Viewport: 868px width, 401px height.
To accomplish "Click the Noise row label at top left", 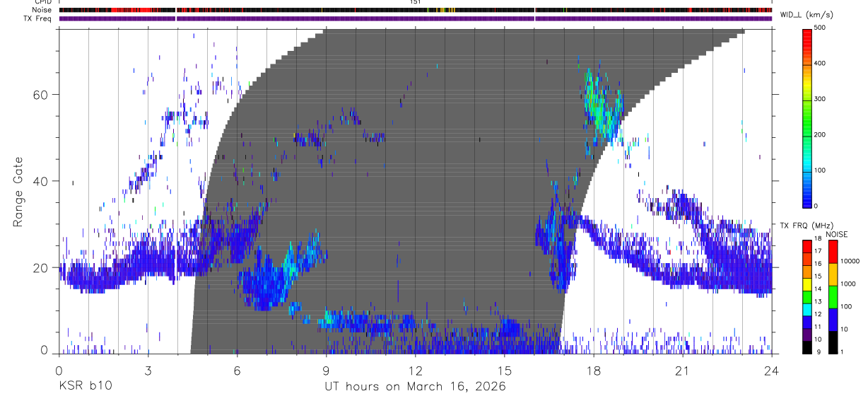I will tap(43, 11).
